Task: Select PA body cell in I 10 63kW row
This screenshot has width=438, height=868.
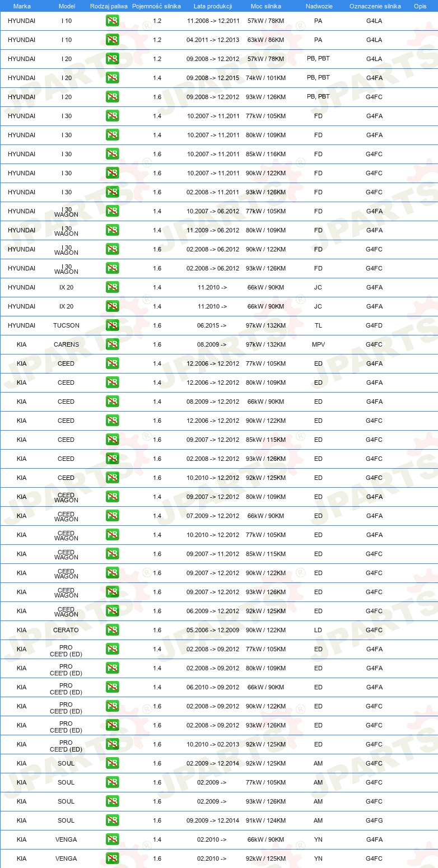Action: point(318,40)
